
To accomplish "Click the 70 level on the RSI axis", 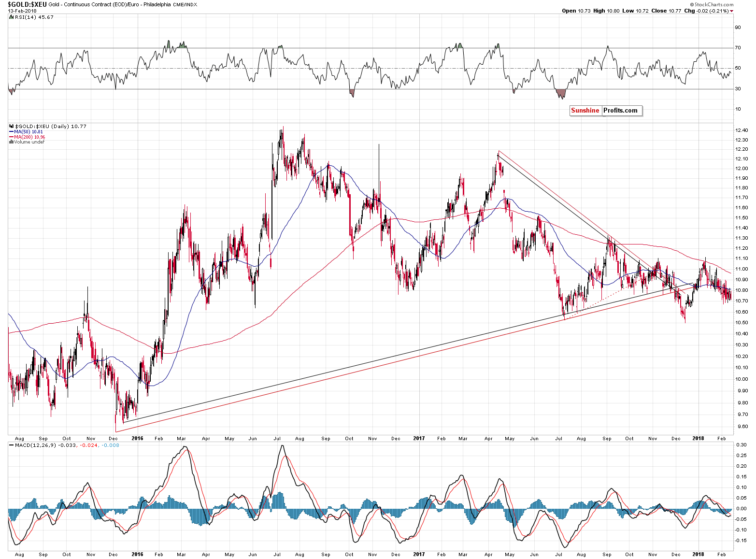I will (738, 48).
